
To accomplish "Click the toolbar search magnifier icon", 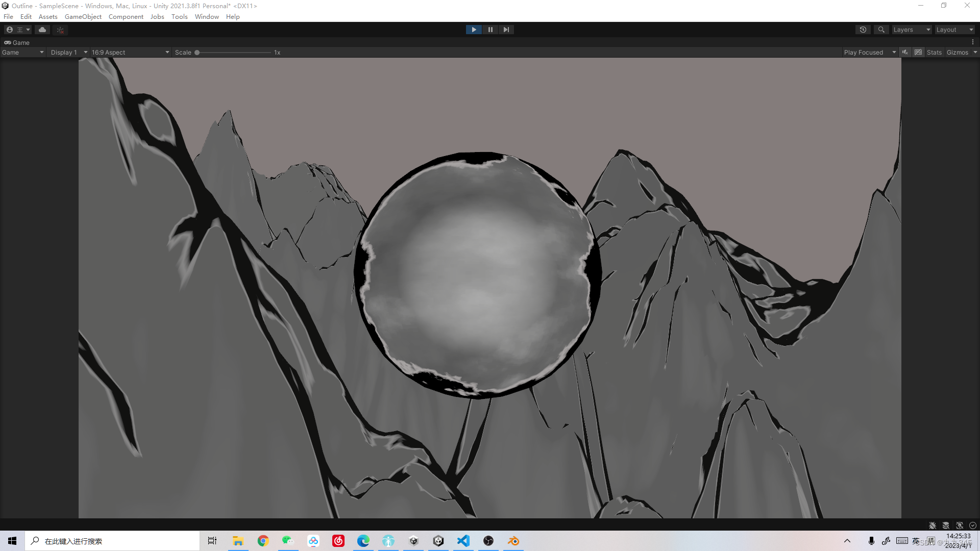I will point(881,30).
